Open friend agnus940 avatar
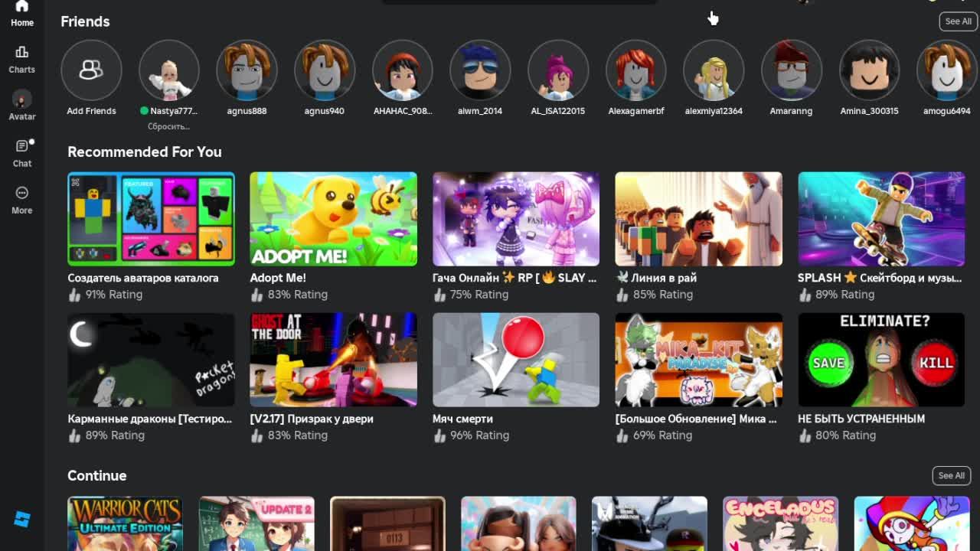 [325, 70]
